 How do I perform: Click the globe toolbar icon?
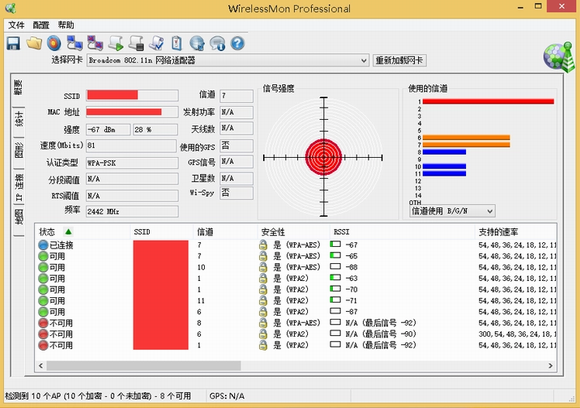coord(197,43)
